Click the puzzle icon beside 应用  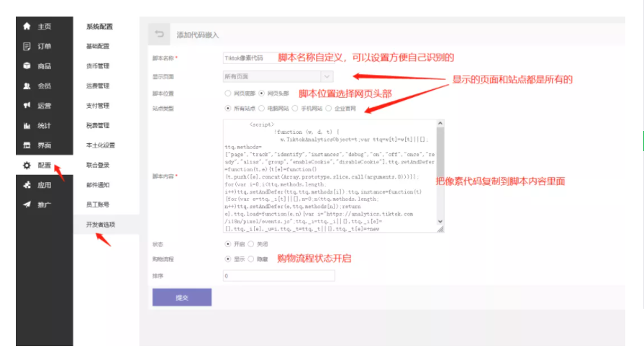point(27,185)
